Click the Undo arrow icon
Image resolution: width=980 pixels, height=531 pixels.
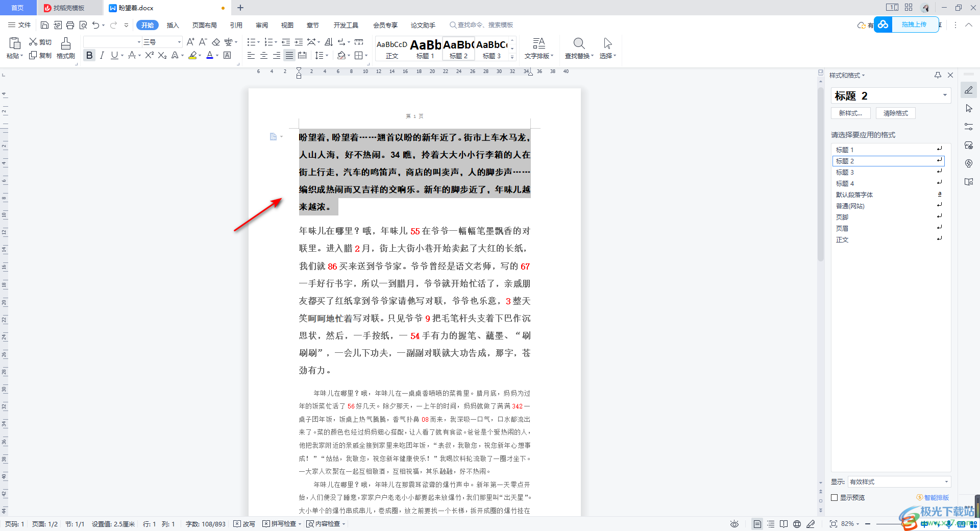(x=95, y=25)
